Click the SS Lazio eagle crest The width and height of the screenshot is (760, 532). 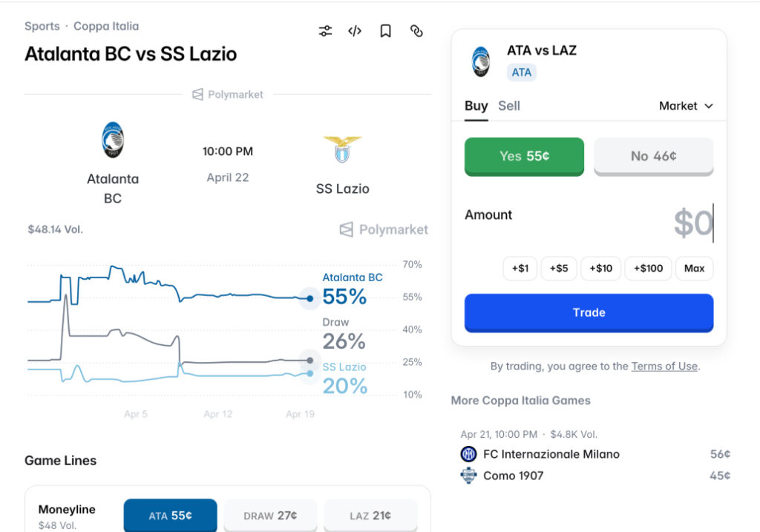click(342, 149)
